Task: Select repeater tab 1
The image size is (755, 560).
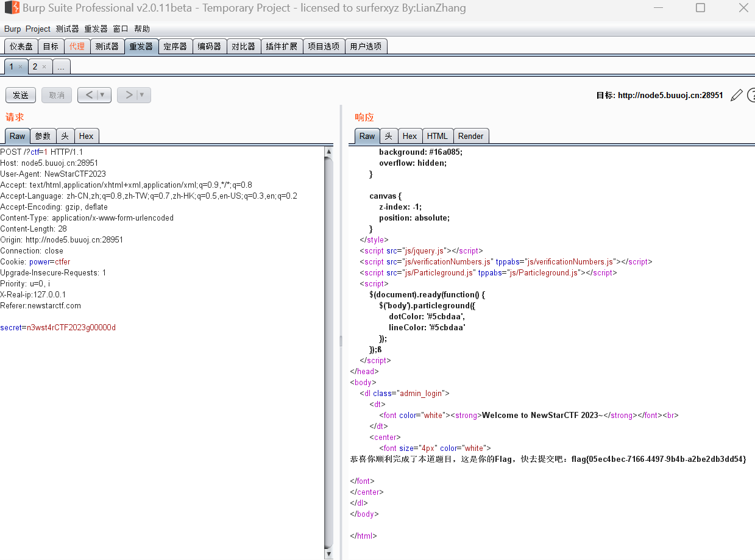Action: coord(12,66)
